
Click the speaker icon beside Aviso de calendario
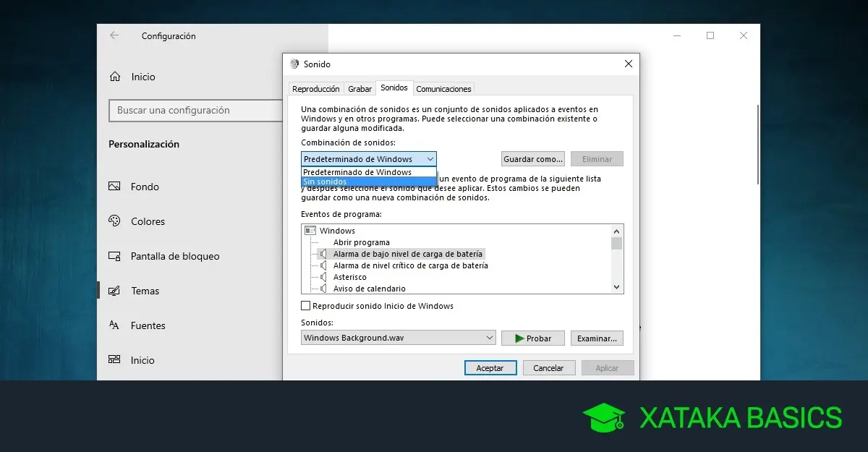[323, 289]
